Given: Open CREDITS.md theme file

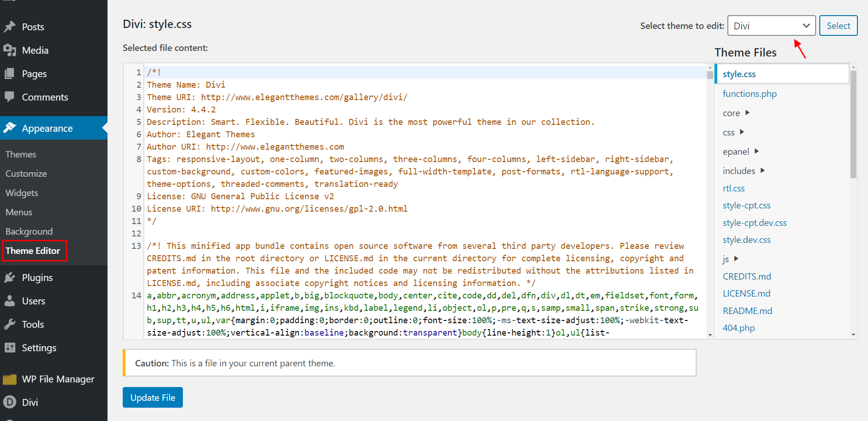Looking at the screenshot, I should coord(747,276).
